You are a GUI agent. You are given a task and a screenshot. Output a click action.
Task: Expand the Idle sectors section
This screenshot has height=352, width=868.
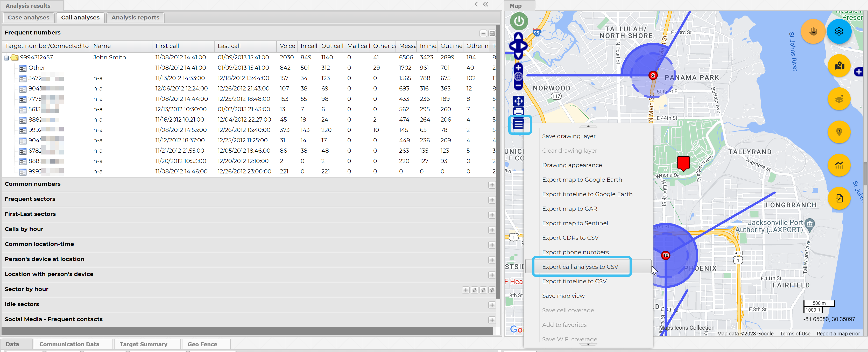pos(492,305)
